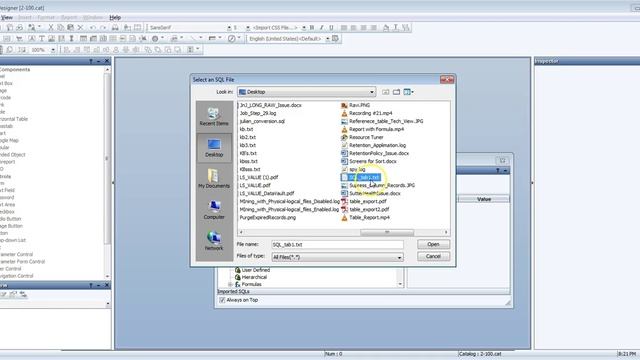The width and height of the screenshot is (640, 360).
Task: Click icon right of language dropdown
Action: (336, 38)
